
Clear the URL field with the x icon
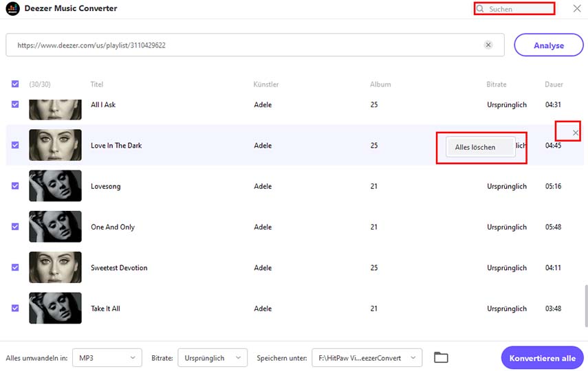488,45
